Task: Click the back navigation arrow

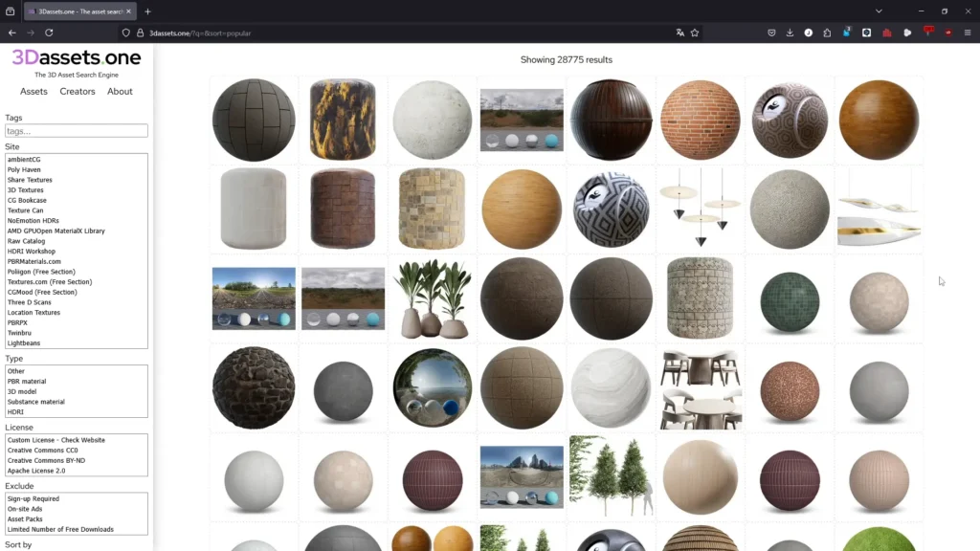Action: click(x=11, y=32)
